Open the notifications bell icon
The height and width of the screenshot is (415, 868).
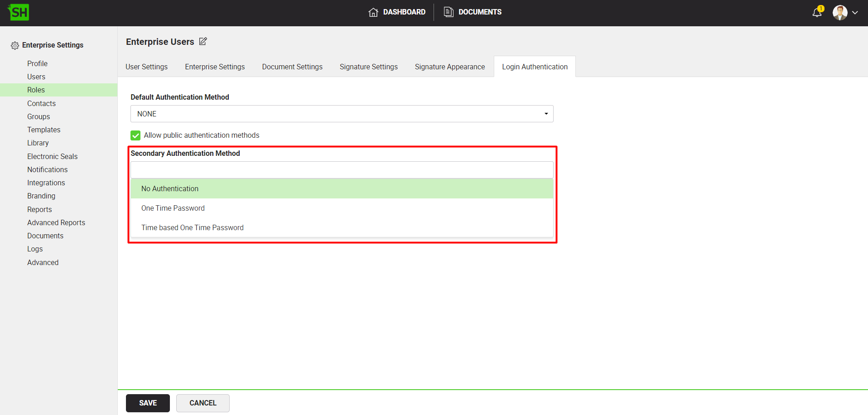click(x=817, y=13)
